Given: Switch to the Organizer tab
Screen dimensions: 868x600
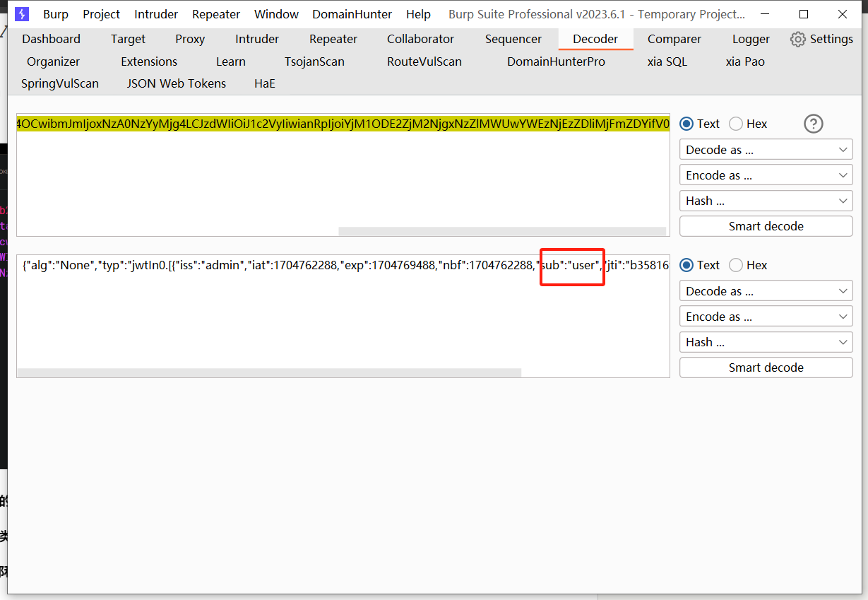Looking at the screenshot, I should point(54,62).
